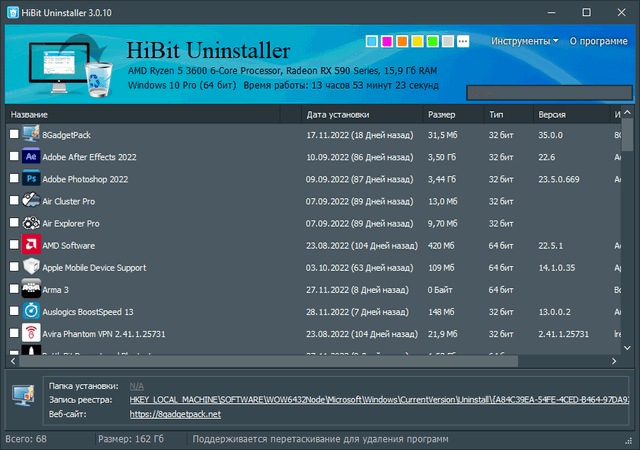Screen dimensions: 640x450
Task: Open the Инструменты dropdown menu
Action: (524, 41)
